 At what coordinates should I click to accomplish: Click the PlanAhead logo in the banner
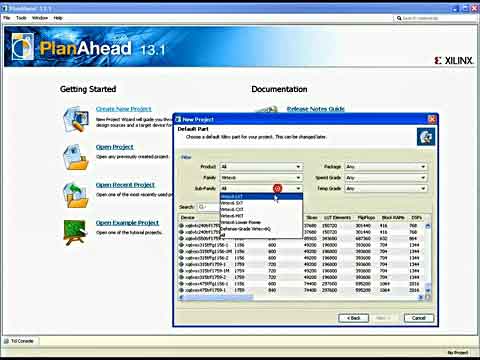[23, 47]
